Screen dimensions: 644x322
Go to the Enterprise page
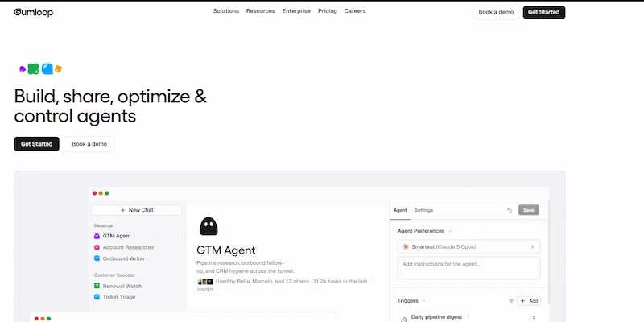coord(296,11)
